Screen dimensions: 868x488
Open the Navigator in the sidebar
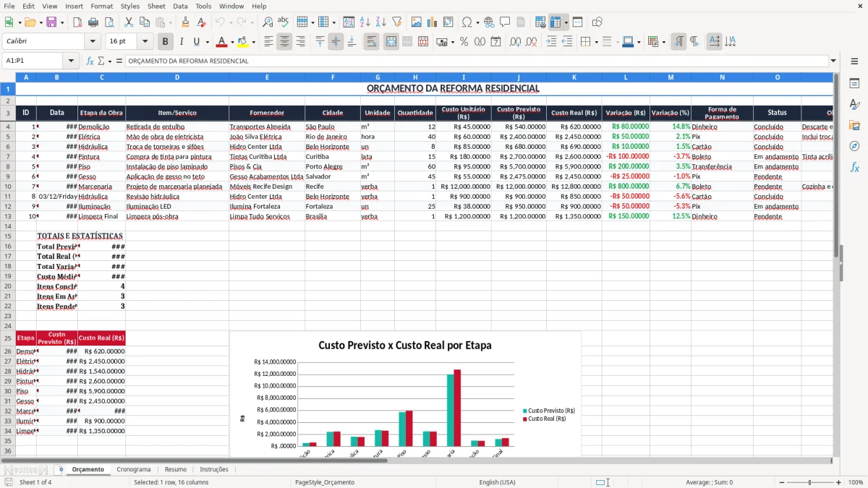click(x=854, y=146)
